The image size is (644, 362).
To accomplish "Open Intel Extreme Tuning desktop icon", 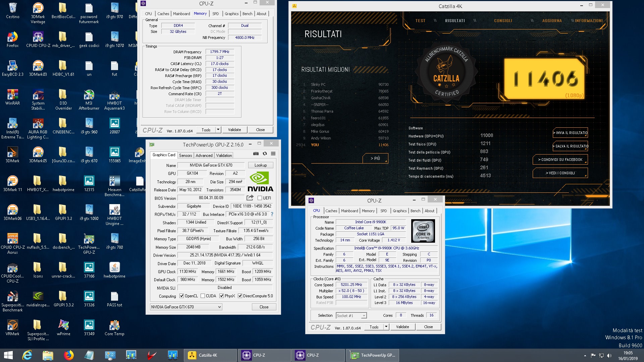I will click(x=12, y=129).
